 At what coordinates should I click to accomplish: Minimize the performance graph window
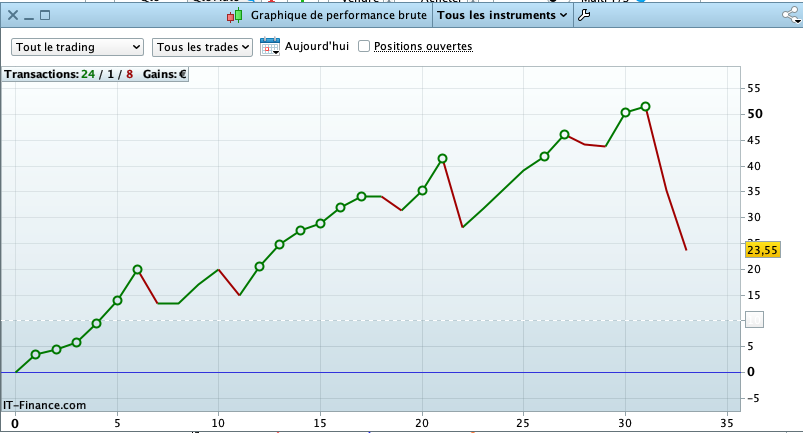point(29,18)
